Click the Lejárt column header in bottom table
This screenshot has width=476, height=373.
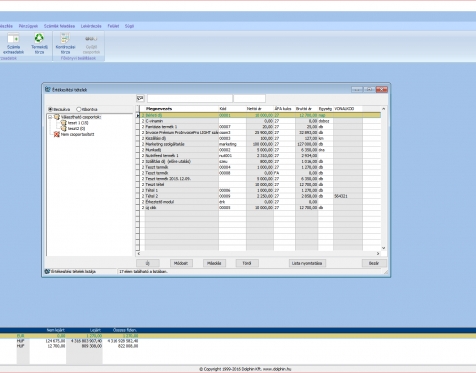point(95,330)
